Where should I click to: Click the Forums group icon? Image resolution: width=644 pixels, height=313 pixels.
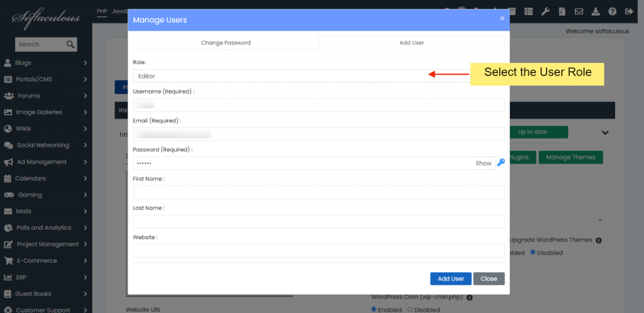9,96
